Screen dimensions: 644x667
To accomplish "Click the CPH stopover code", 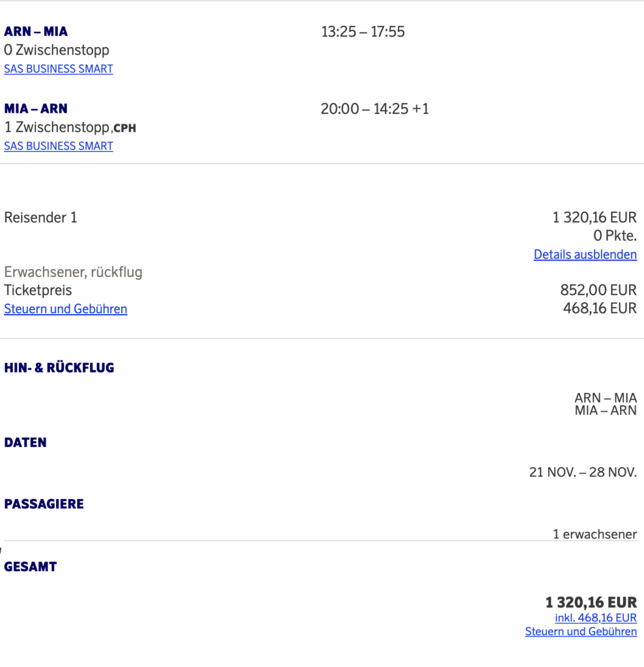I will click(x=125, y=128).
